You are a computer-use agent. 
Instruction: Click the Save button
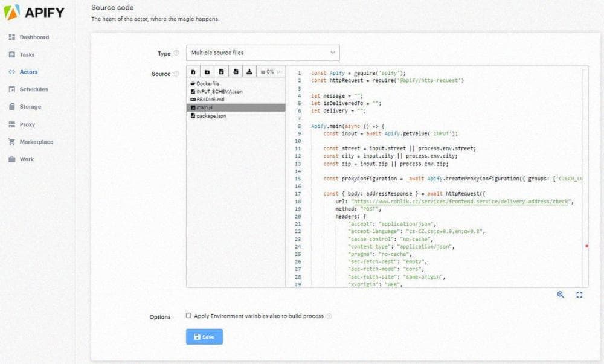(204, 337)
